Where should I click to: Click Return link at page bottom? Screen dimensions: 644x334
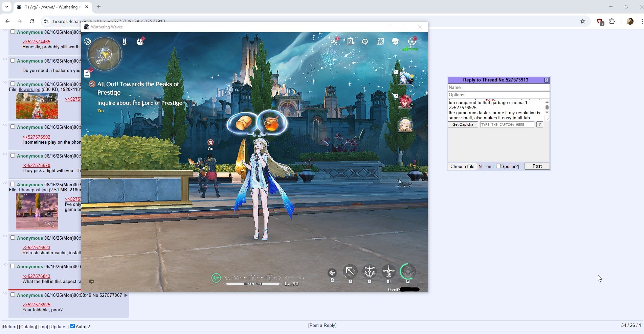pyautogui.click(x=9, y=327)
